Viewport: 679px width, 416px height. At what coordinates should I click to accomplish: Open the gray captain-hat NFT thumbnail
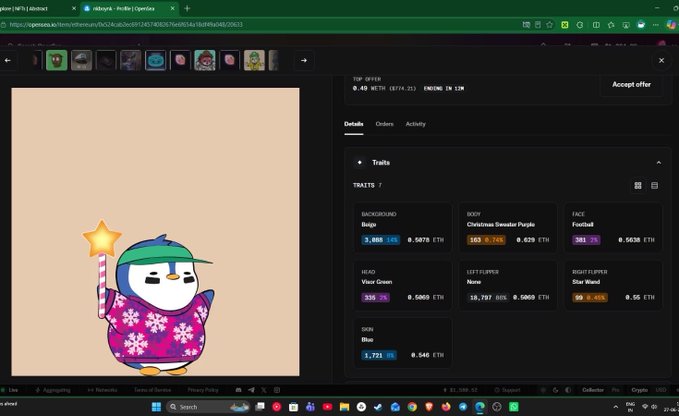pyautogui.click(x=81, y=60)
